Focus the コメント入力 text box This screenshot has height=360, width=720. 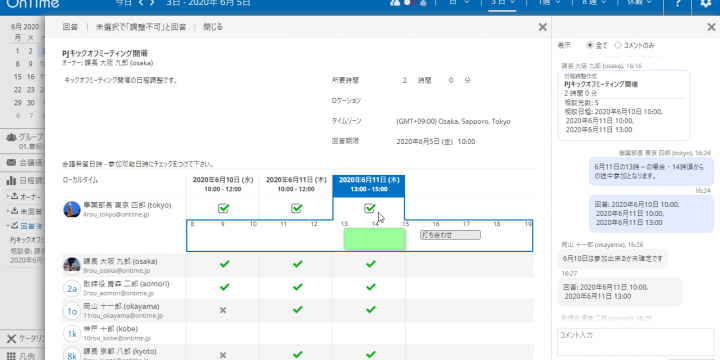click(636, 342)
